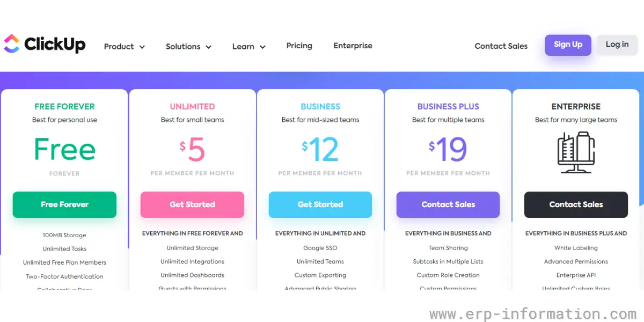Expand the Product dropdown menu
The width and height of the screenshot is (644, 322).
[x=125, y=47]
